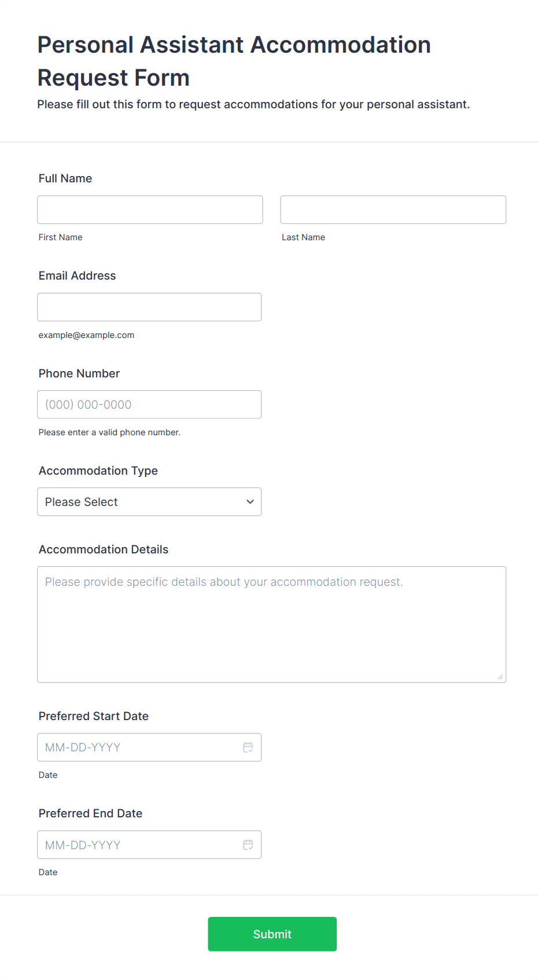Viewport: 538px width, 980px height.
Task: Focus the Last Name input field
Action: coord(393,210)
